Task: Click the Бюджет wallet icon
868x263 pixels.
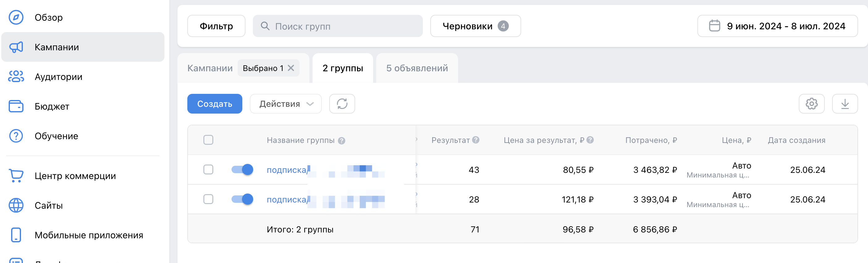Action: [16, 106]
